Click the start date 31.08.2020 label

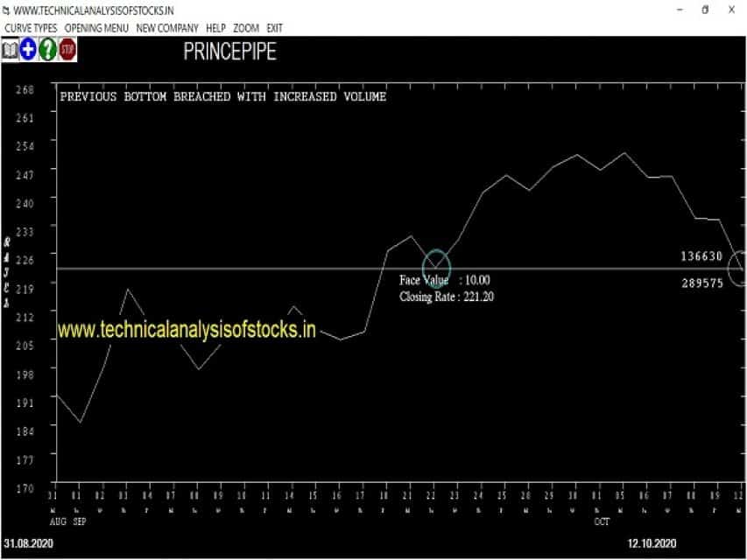pos(29,543)
